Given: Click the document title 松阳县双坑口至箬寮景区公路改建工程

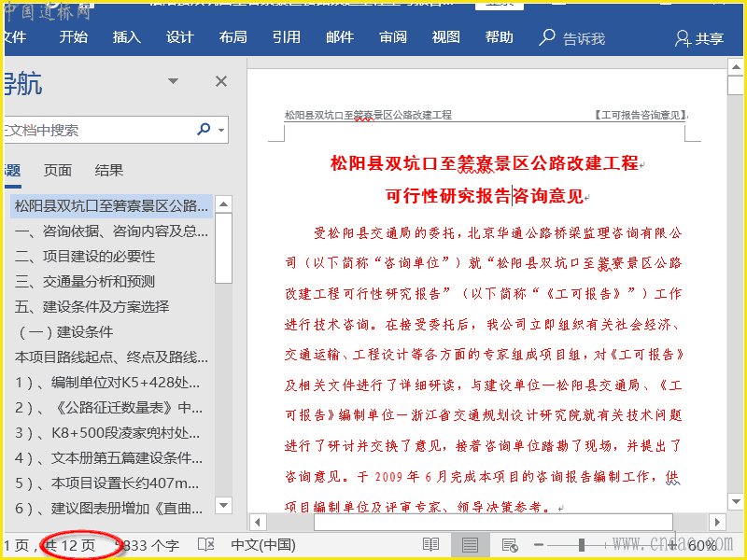Looking at the screenshot, I should 484,163.
